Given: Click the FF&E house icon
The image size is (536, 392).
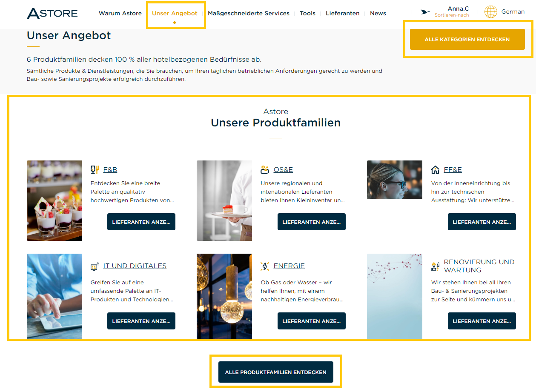Looking at the screenshot, I should 435,170.
